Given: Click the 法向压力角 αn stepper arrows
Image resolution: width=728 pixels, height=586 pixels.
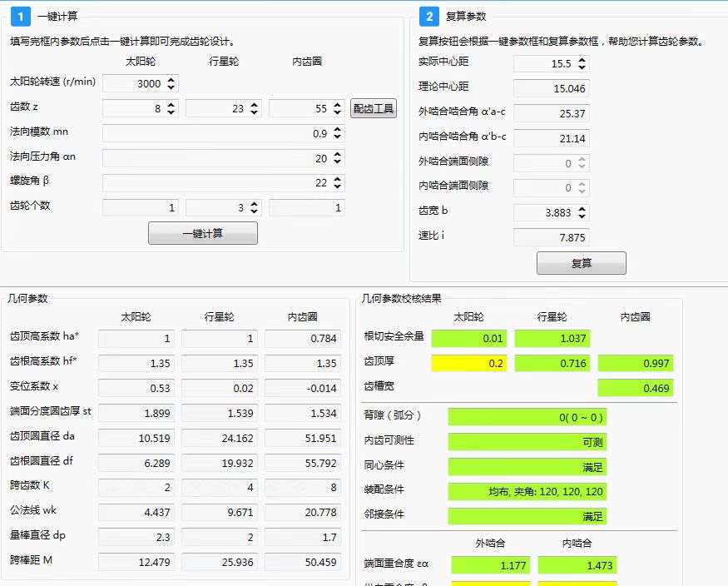Looking at the screenshot, I should (337, 158).
